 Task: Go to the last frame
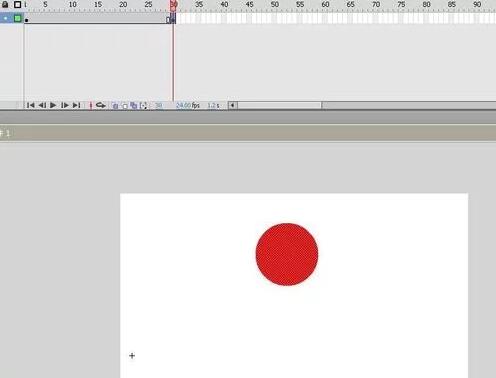[x=76, y=105]
